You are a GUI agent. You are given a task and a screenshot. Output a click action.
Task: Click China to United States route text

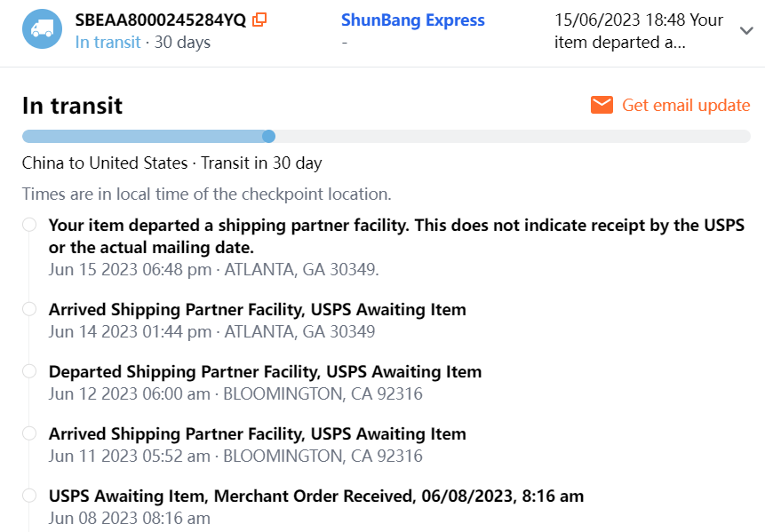104,163
